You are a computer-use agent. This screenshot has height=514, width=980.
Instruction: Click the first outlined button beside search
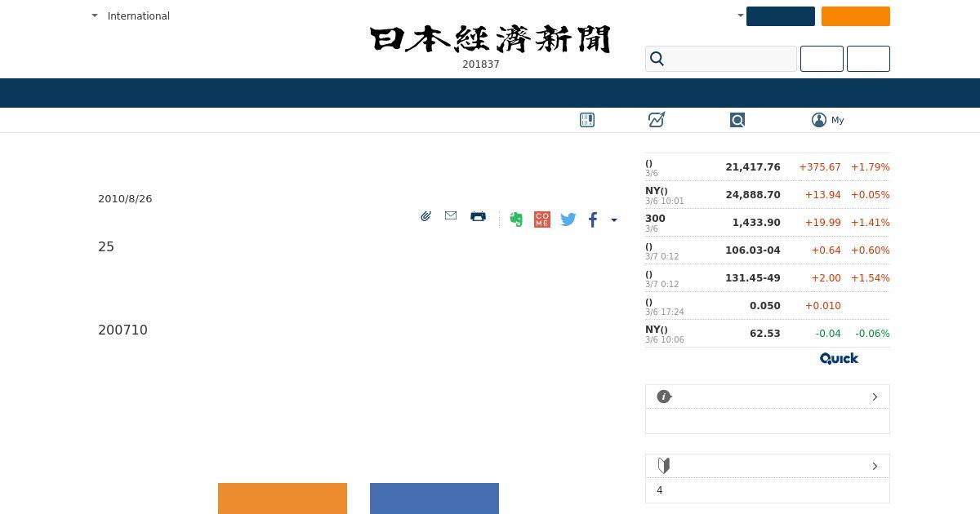pos(822,59)
